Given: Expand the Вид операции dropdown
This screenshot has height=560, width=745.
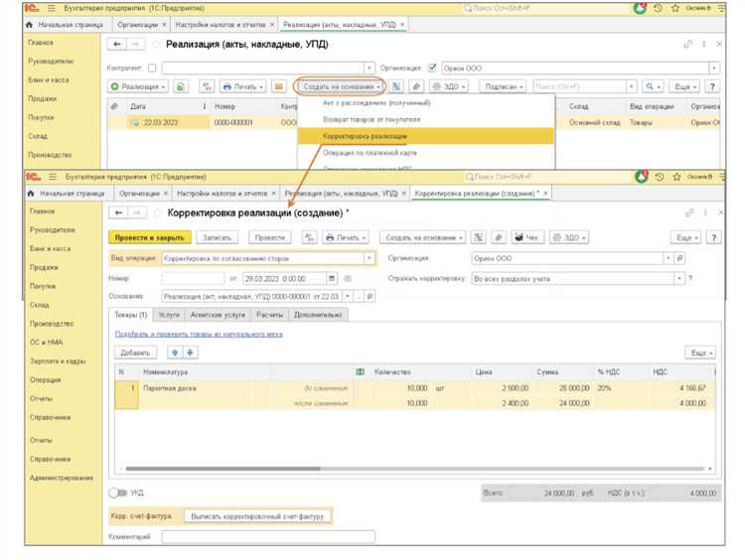Looking at the screenshot, I should [370, 258].
